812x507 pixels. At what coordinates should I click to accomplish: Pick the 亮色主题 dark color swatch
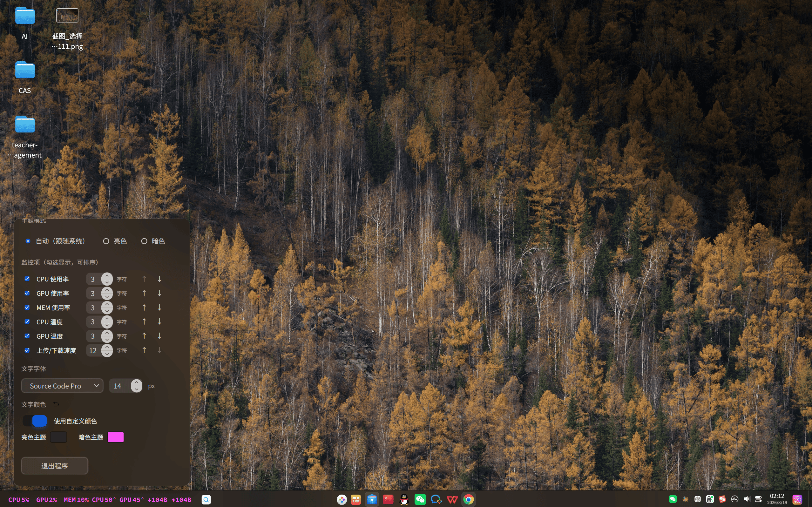coord(59,437)
